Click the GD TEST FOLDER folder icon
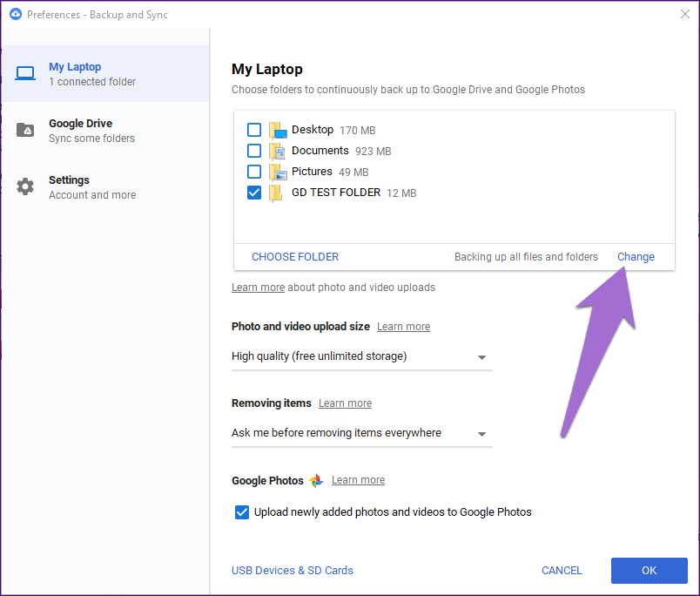700x596 pixels. tap(276, 193)
